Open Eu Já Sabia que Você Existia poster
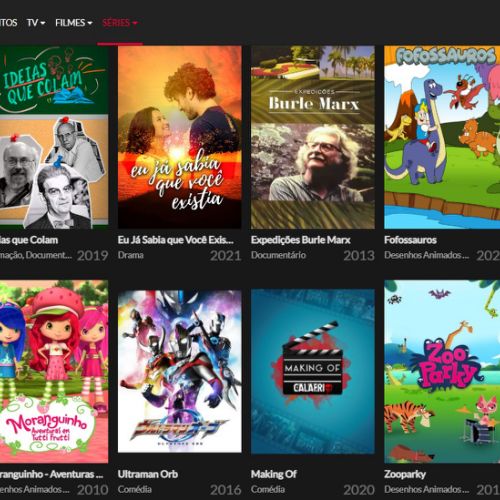500x500 pixels. click(180, 137)
